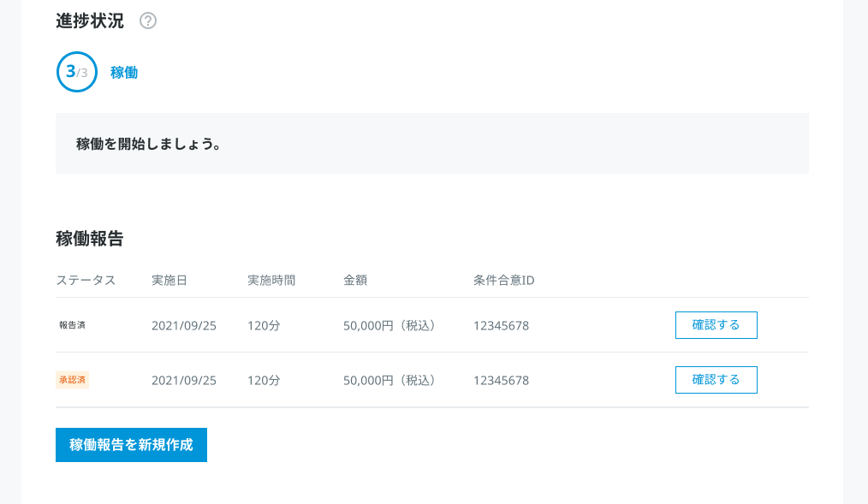Screen dimensions: 868x504
Task: Click ID 12345678 in the 承認済 row
Action: click(x=501, y=381)
